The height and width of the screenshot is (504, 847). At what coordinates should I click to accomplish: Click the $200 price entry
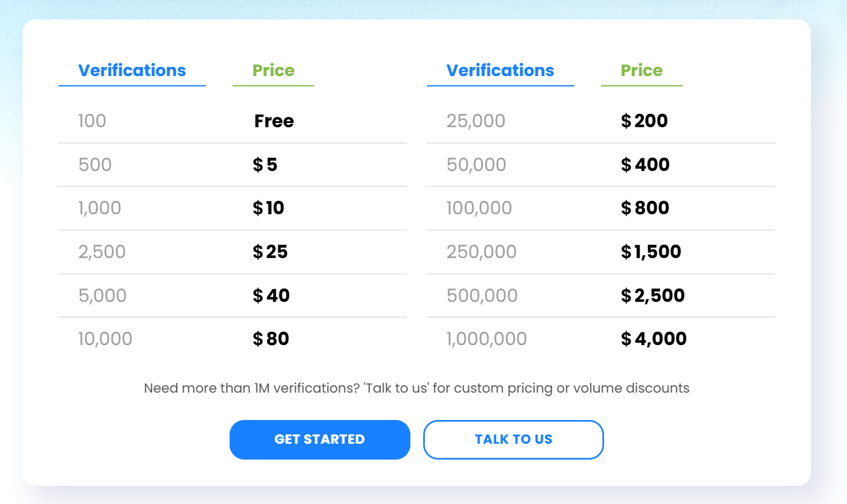point(644,121)
